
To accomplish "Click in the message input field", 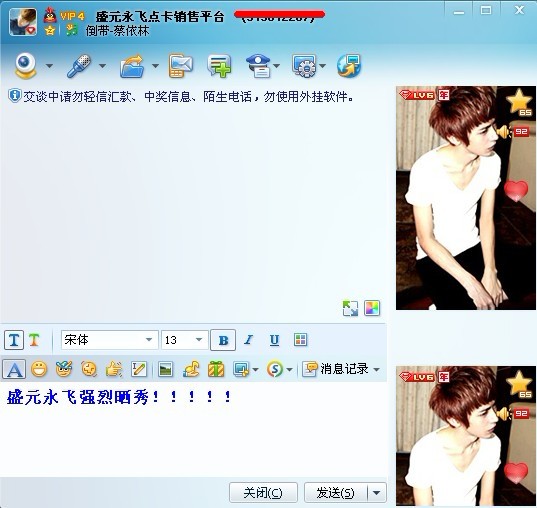I will [x=193, y=430].
